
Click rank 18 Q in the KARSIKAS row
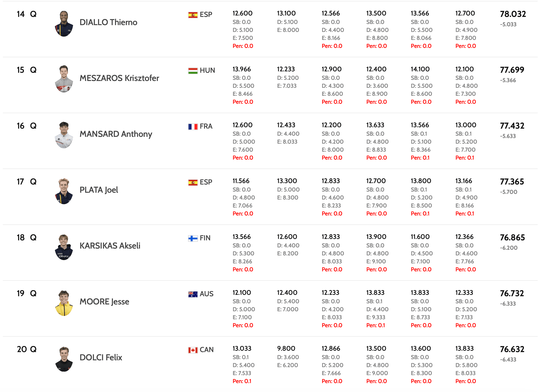[27, 238]
